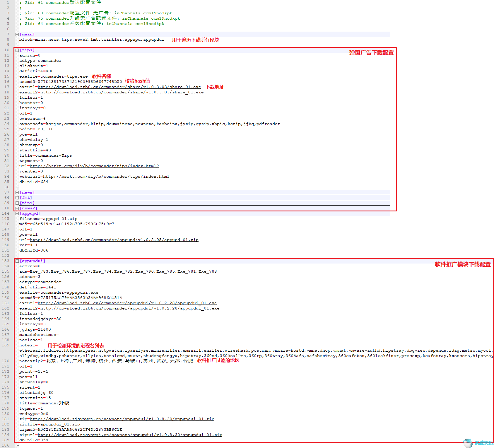Viewport: 494px width, 448px height.
Task: Click line number 10 in the gutter
Action: [7, 50]
